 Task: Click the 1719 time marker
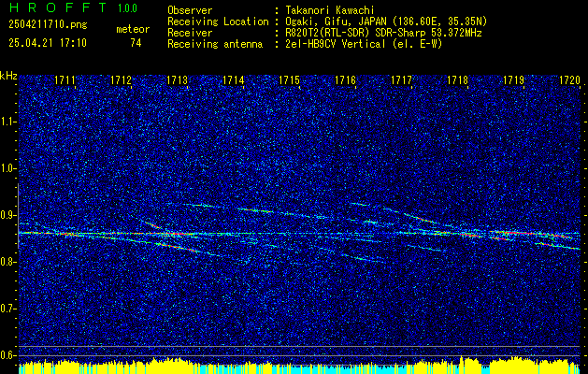tap(513, 80)
